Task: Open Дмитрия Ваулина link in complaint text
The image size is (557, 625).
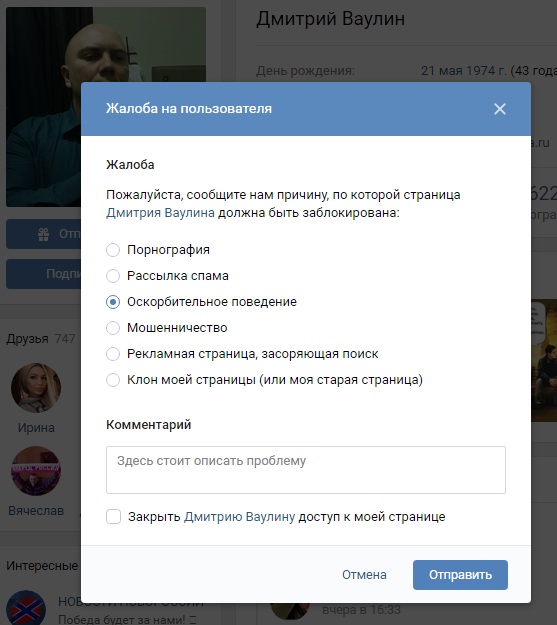Action: pyautogui.click(x=160, y=213)
